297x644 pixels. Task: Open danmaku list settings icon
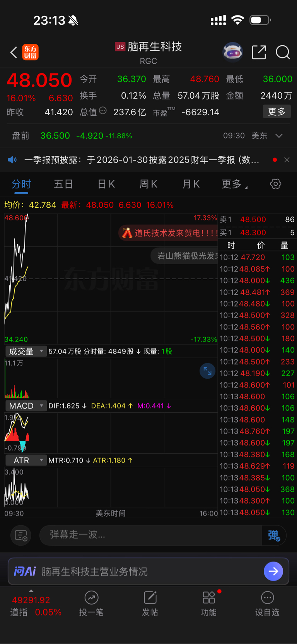pyautogui.click(x=21, y=535)
